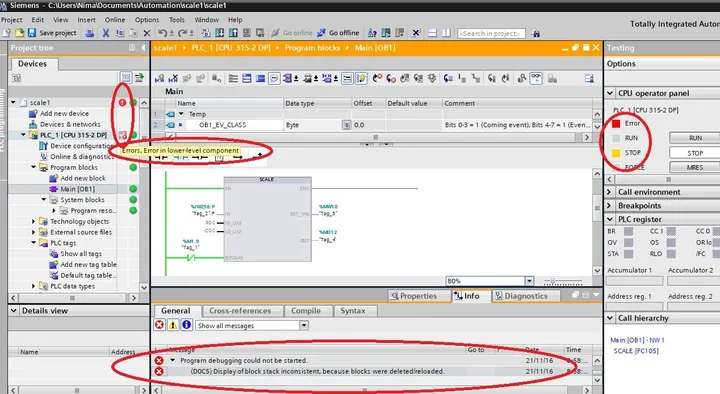Screen dimensions: 720x394
Task: Expand the Technology objects tree node
Action: [34, 221]
